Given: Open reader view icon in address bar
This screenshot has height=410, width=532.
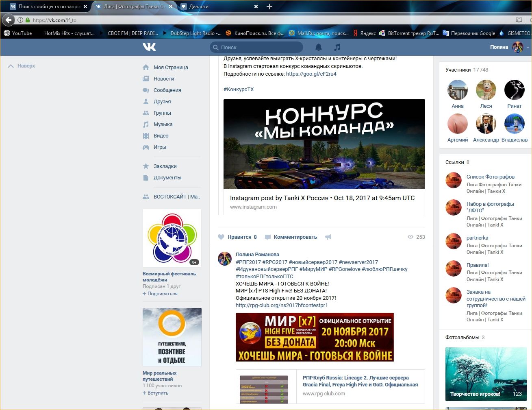Looking at the screenshot, I should tap(519, 20).
